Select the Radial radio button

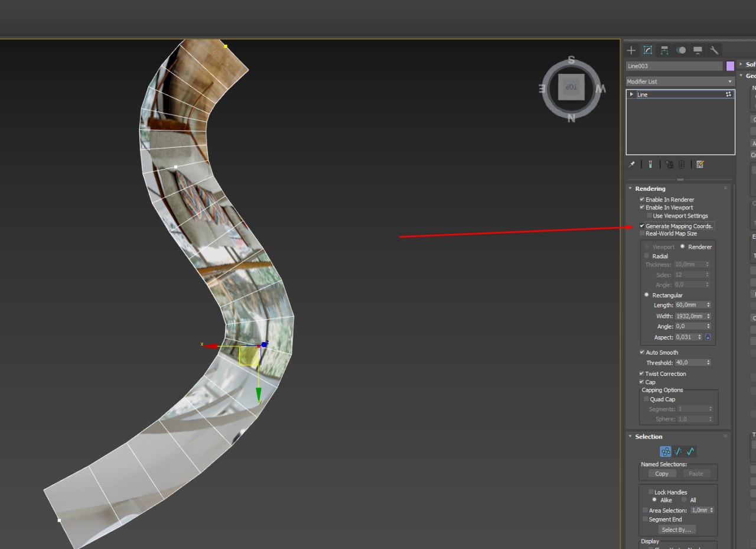pos(647,256)
